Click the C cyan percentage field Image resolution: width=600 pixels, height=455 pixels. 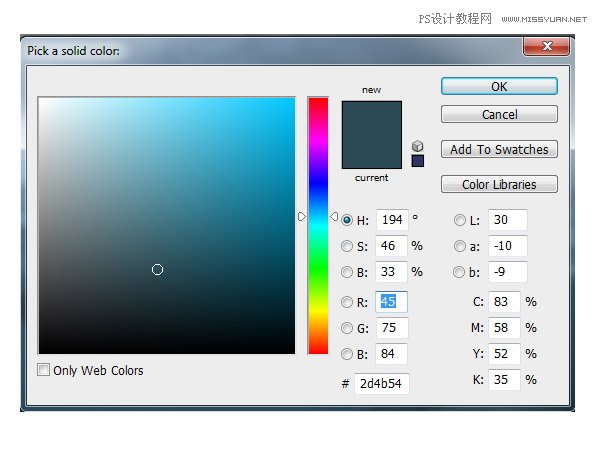click(503, 302)
